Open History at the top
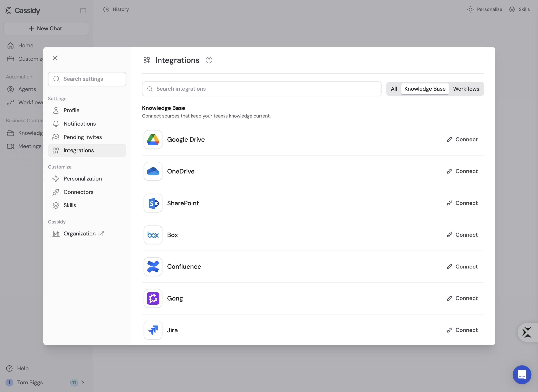Screen dimensions: 538x392 point(116,9)
